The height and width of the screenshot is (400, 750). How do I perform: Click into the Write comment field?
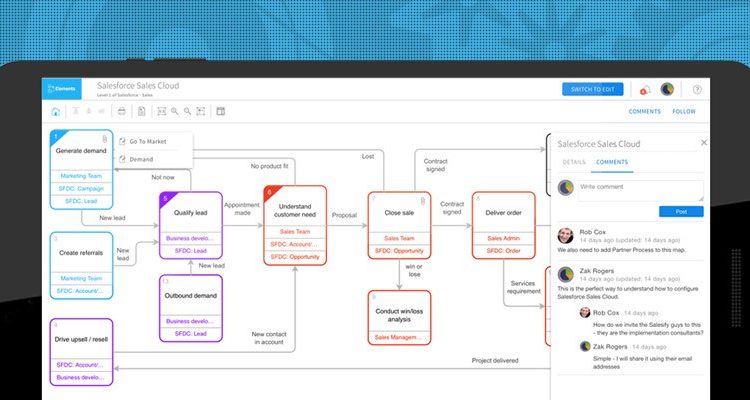pos(640,188)
